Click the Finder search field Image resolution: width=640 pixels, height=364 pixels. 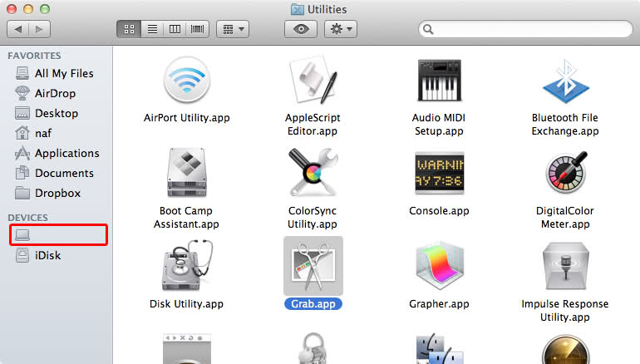(525, 29)
